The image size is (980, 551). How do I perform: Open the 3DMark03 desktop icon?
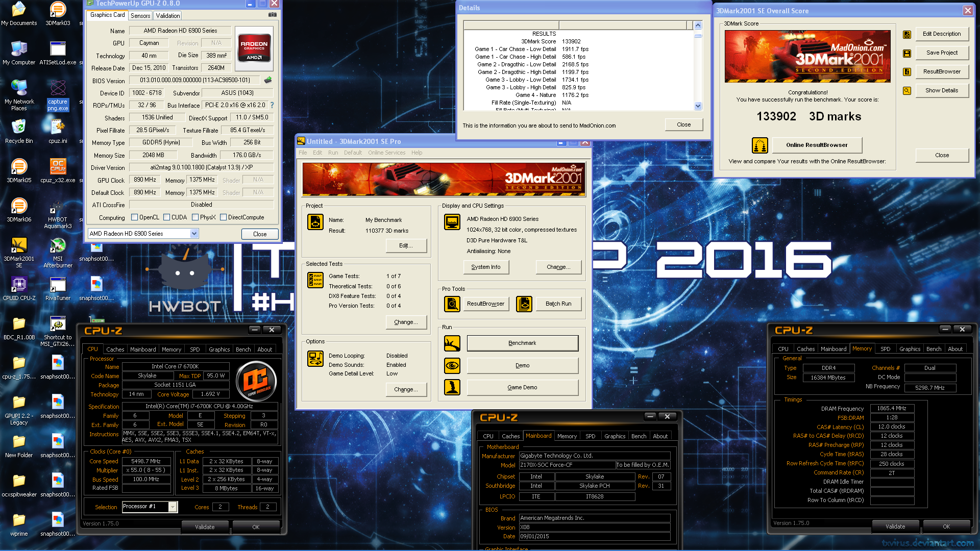[x=58, y=14]
